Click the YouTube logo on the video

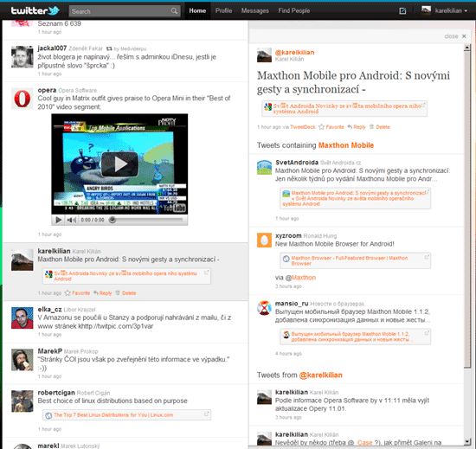[175, 208]
